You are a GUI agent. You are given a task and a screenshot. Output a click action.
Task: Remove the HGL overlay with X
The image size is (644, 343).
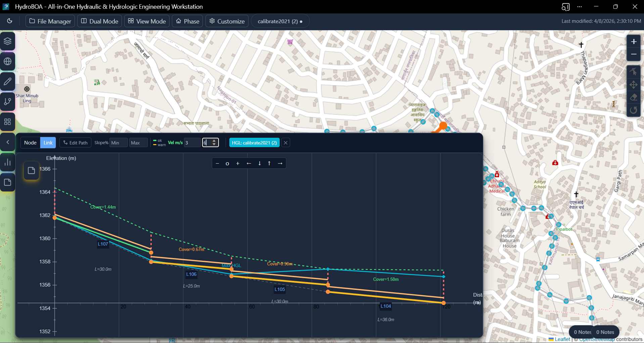tap(286, 143)
